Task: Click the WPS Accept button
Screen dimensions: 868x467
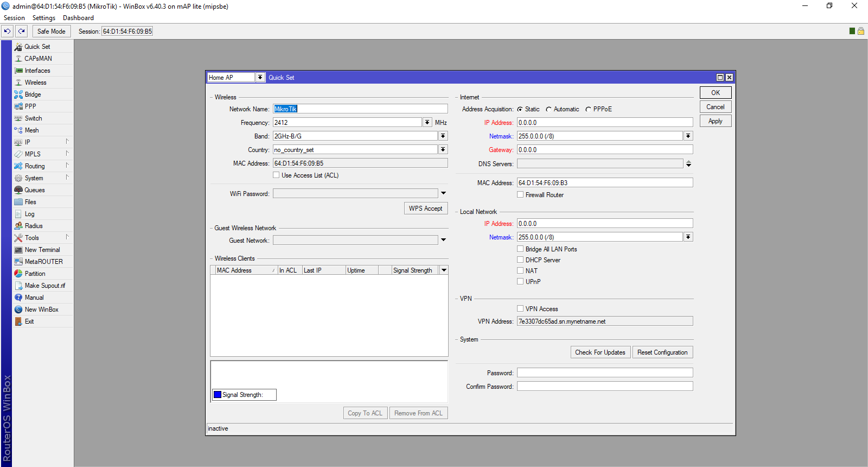Action: 426,209
